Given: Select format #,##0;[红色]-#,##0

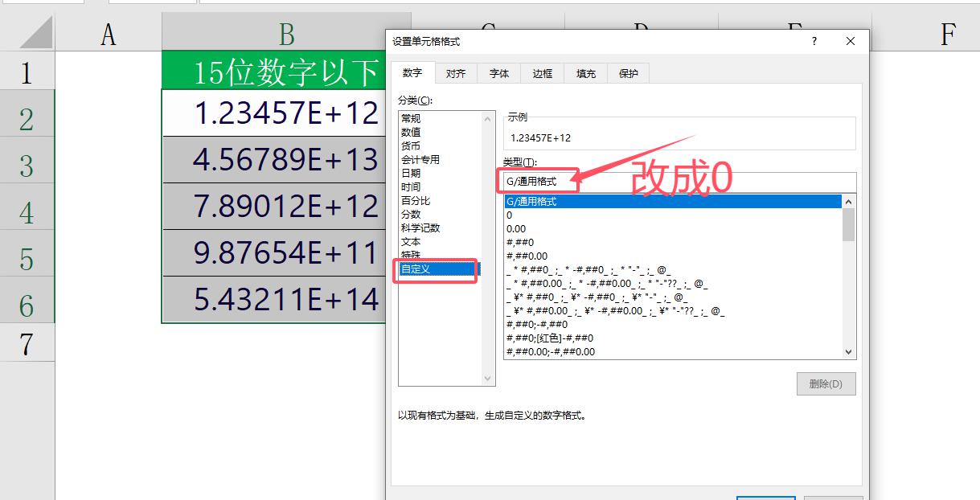Looking at the screenshot, I should point(673,338).
